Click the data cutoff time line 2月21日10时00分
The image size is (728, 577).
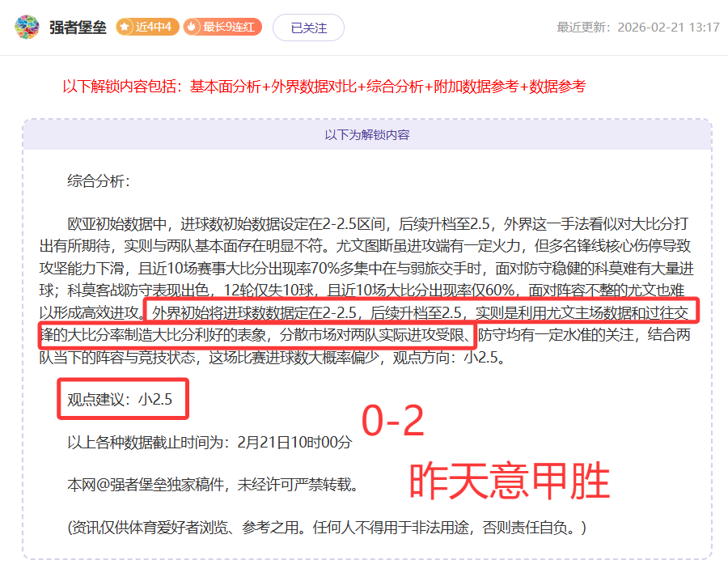coord(210,443)
